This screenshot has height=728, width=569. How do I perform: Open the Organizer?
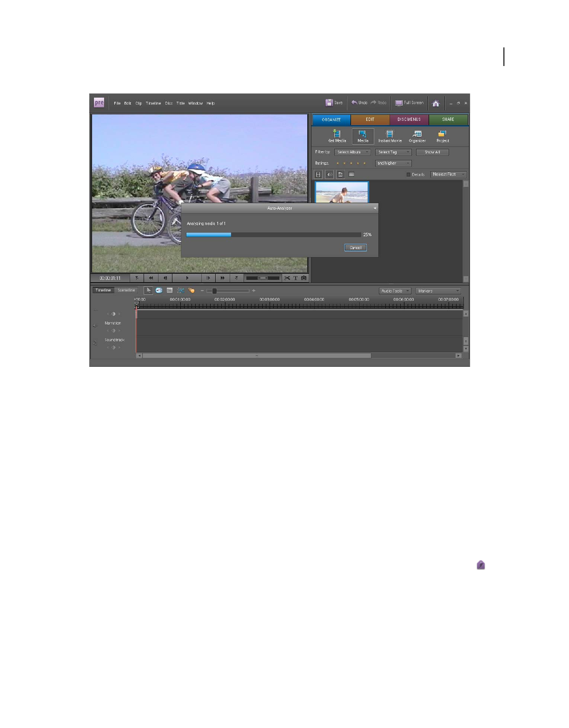point(417,136)
